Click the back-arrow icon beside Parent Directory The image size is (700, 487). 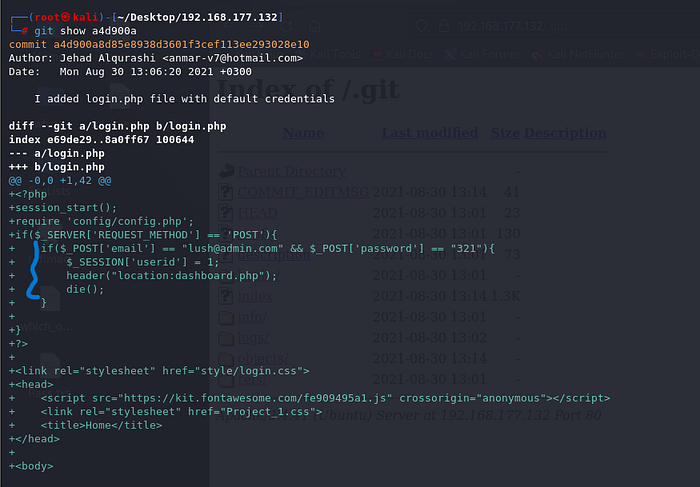(226, 170)
